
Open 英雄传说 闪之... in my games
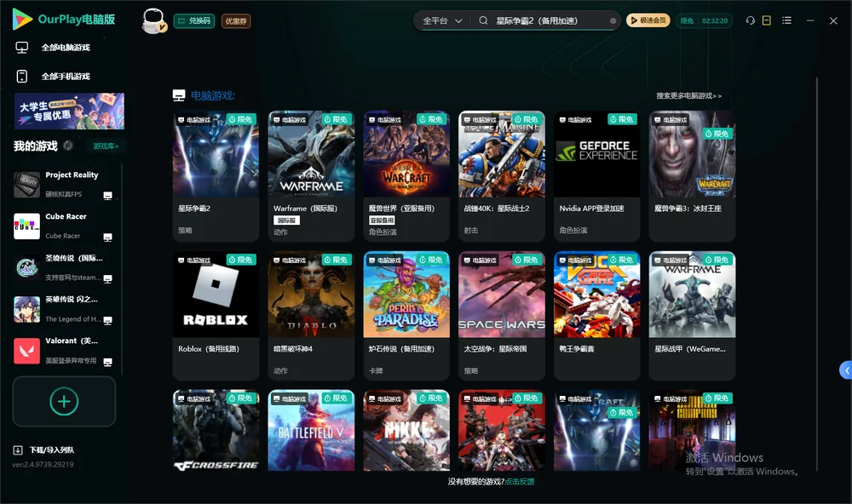pos(64,309)
